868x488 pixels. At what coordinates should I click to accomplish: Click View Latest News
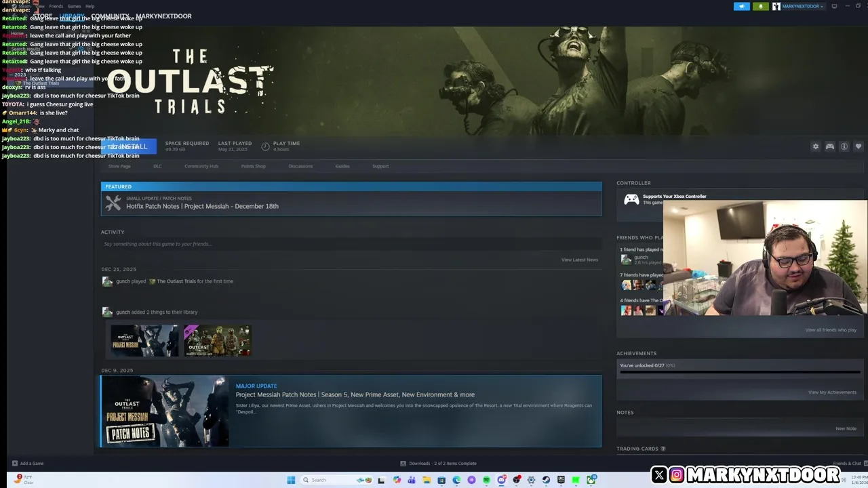click(580, 260)
